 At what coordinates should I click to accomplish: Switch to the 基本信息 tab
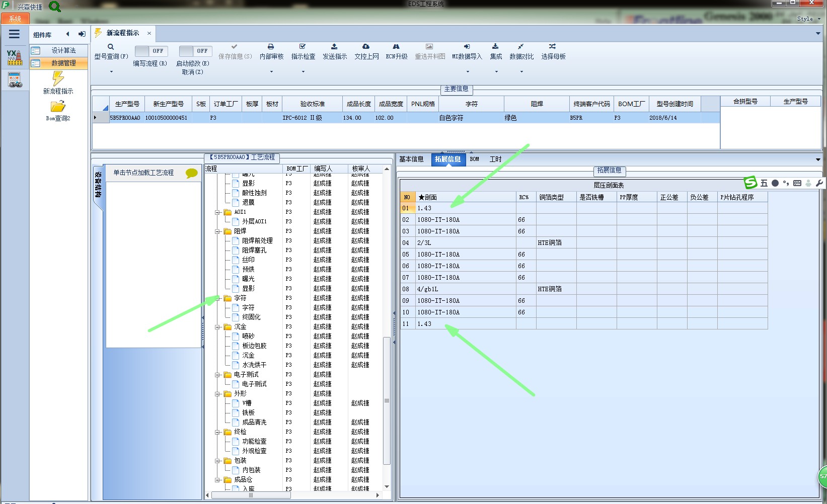(x=411, y=159)
